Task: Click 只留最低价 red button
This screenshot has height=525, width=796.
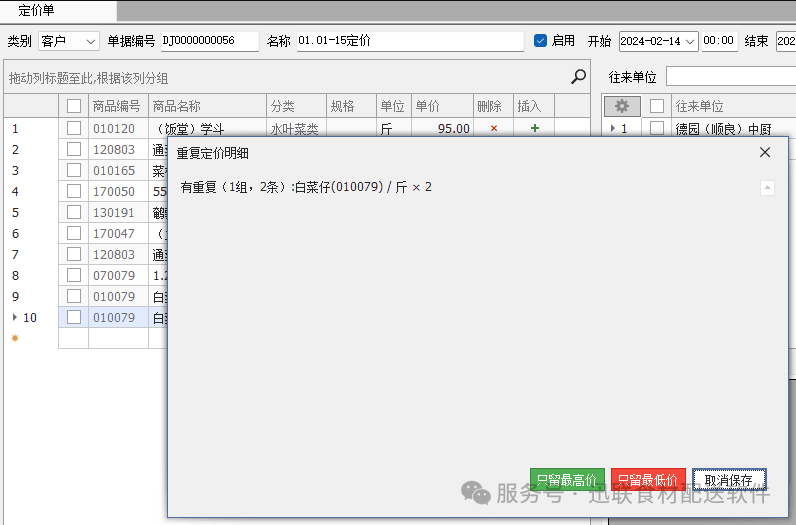Action: 648,479
